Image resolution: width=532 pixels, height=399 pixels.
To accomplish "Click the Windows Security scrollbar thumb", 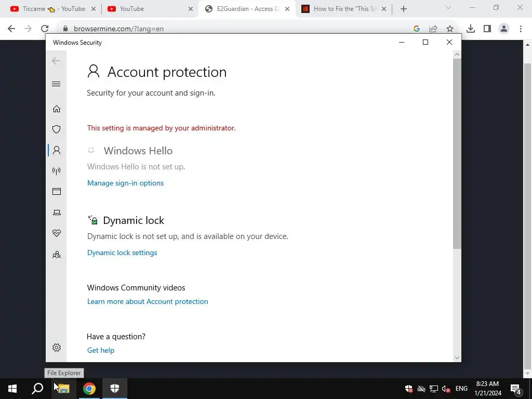I will (x=457, y=154).
